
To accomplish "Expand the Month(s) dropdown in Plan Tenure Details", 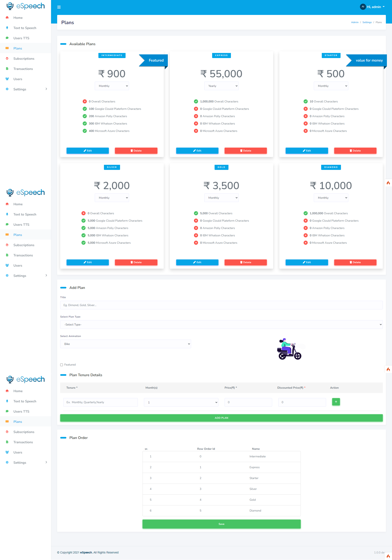I will point(181,402).
